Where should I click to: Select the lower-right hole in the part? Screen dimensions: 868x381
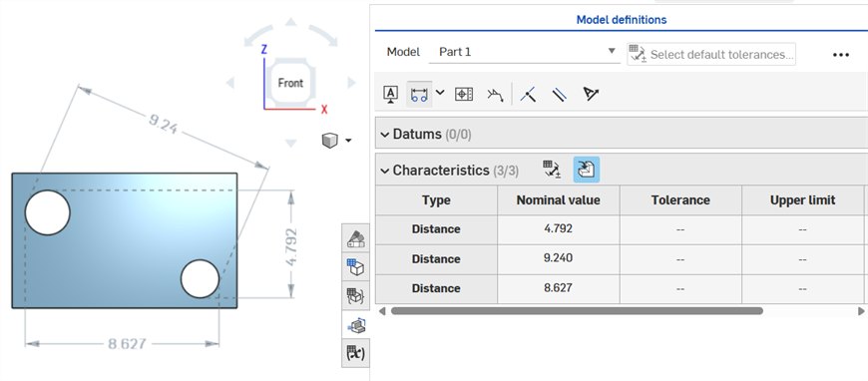(201, 278)
